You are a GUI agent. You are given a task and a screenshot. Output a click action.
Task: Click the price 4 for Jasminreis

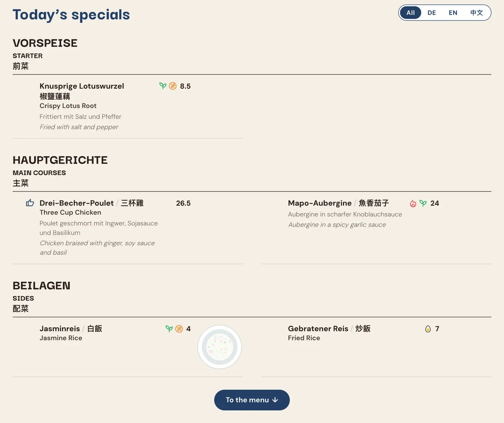click(188, 329)
